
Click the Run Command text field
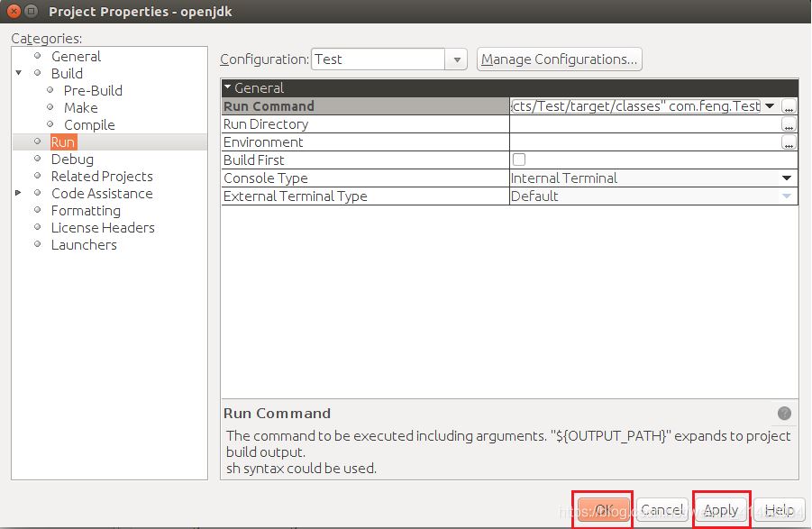point(635,106)
